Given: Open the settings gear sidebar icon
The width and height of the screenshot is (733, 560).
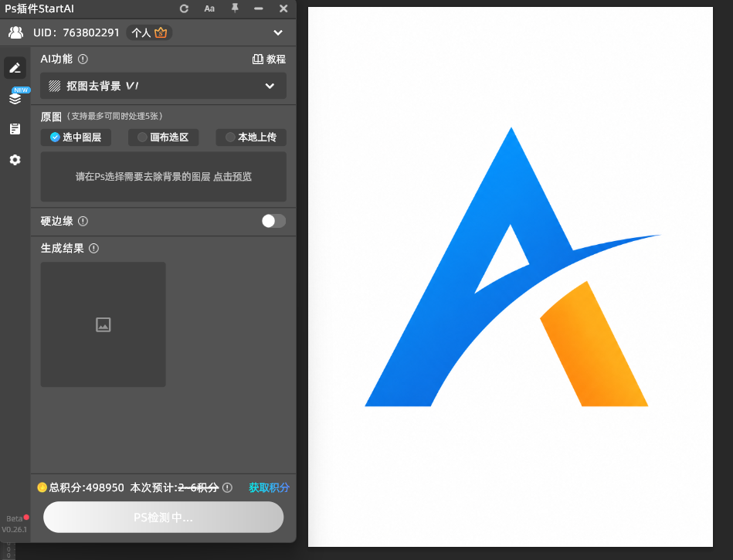Looking at the screenshot, I should point(15,160).
